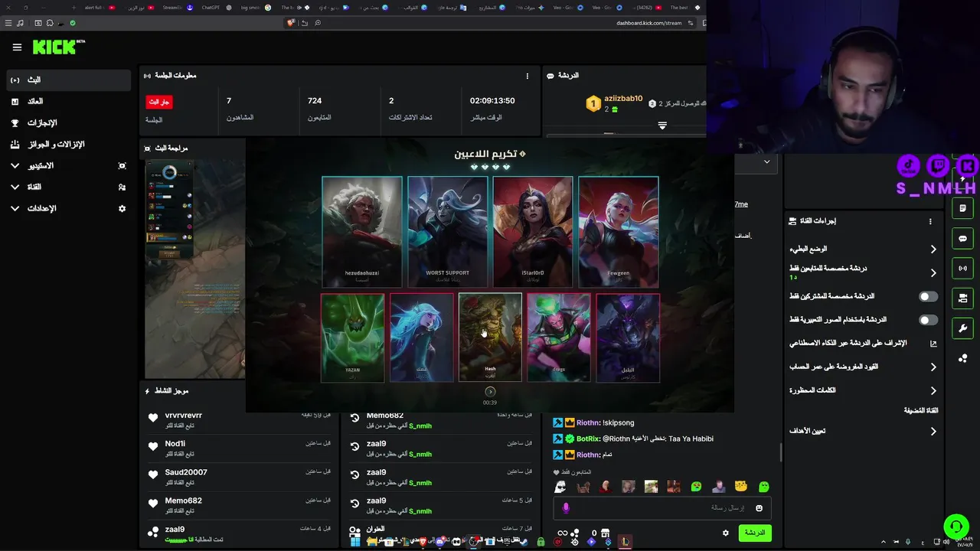This screenshot has height=551, width=980.
Task: Select WORST SUPPORT player card
Action: point(447,232)
